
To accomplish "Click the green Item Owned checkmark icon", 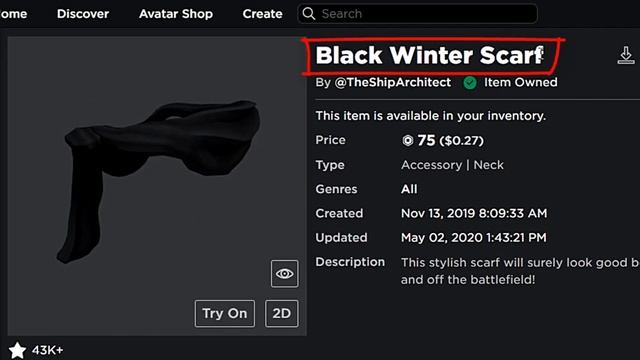I will tap(470, 83).
